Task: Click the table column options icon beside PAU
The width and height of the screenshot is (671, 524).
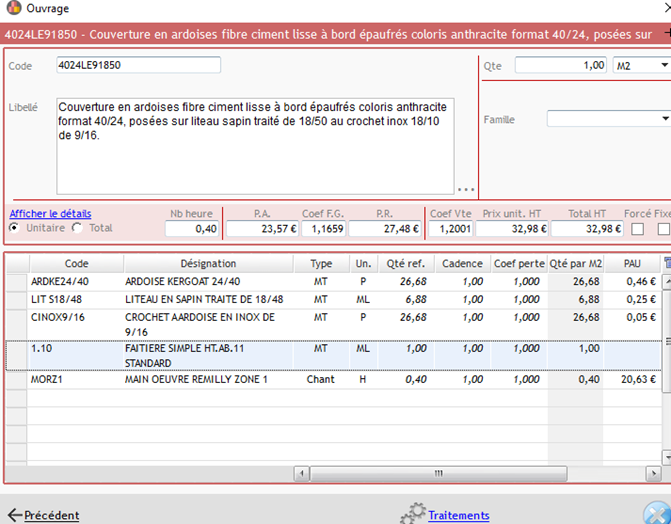Action: tap(667, 263)
